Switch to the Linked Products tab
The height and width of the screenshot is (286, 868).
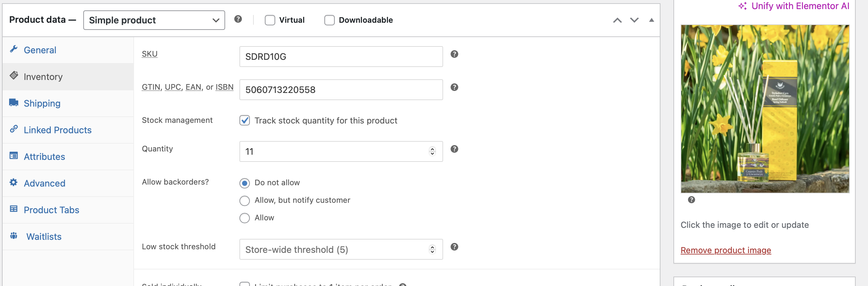58,130
